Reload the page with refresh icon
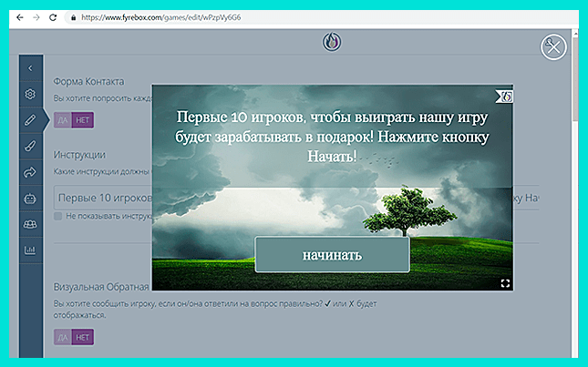This screenshot has height=367, width=588. tap(53, 17)
